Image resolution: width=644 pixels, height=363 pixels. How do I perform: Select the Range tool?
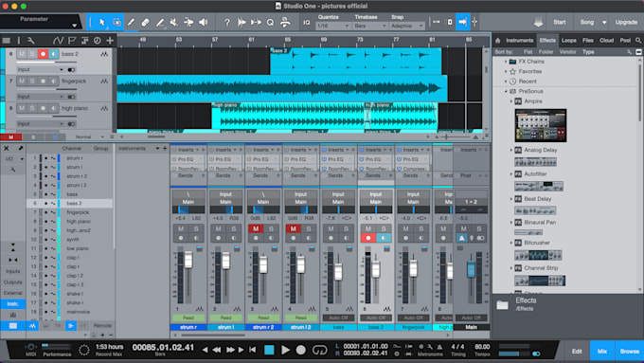click(117, 22)
